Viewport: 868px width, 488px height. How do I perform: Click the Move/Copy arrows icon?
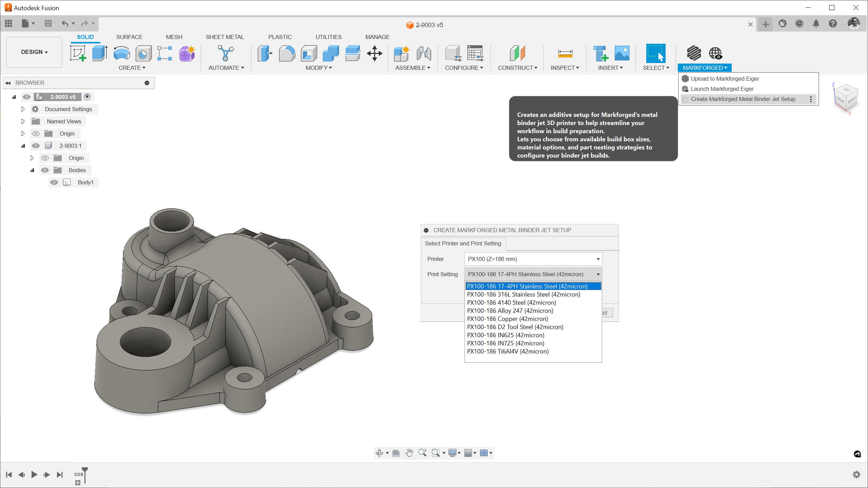374,54
